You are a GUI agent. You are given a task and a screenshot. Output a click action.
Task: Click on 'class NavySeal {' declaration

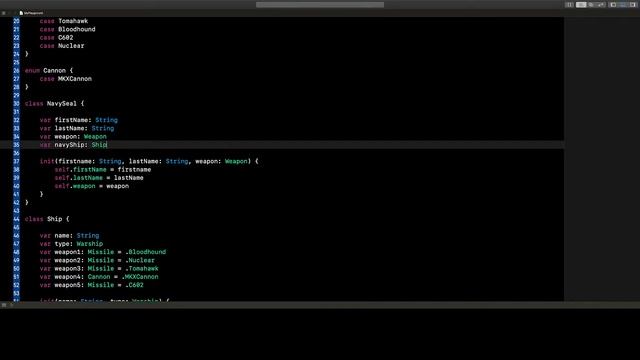pos(54,104)
